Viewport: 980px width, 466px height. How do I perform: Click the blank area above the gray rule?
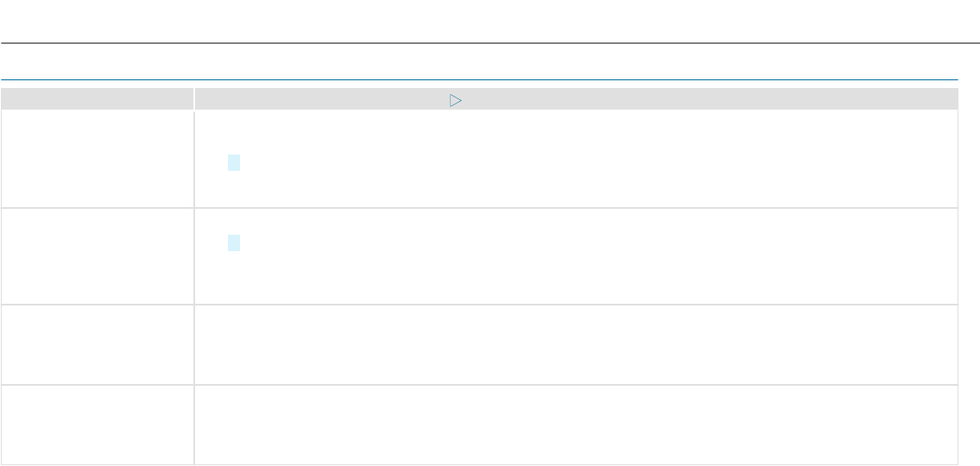(490, 21)
